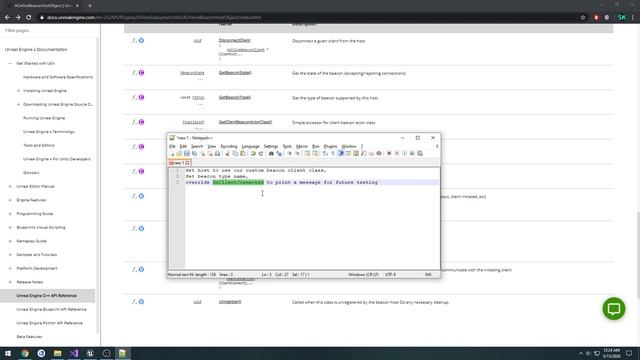Open the GetBeaconType function link

235,98
